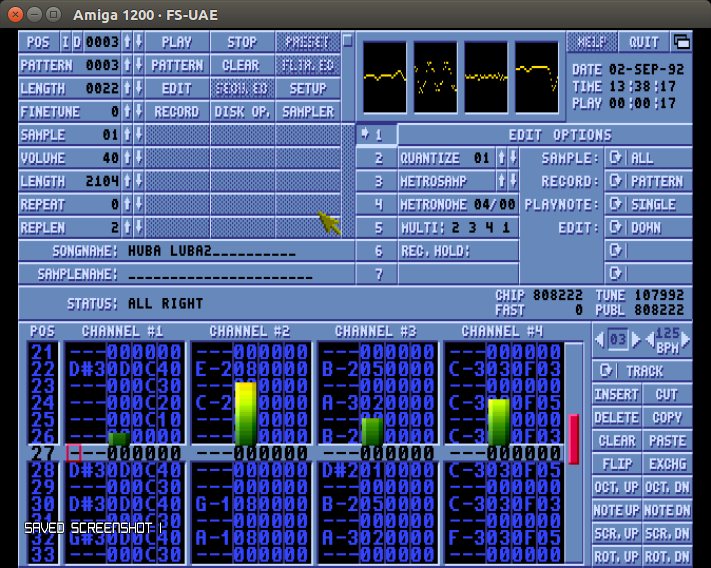The height and width of the screenshot is (568, 711).
Task: Increase QUANTIZE value with up arrow
Action: pyautogui.click(x=502, y=158)
